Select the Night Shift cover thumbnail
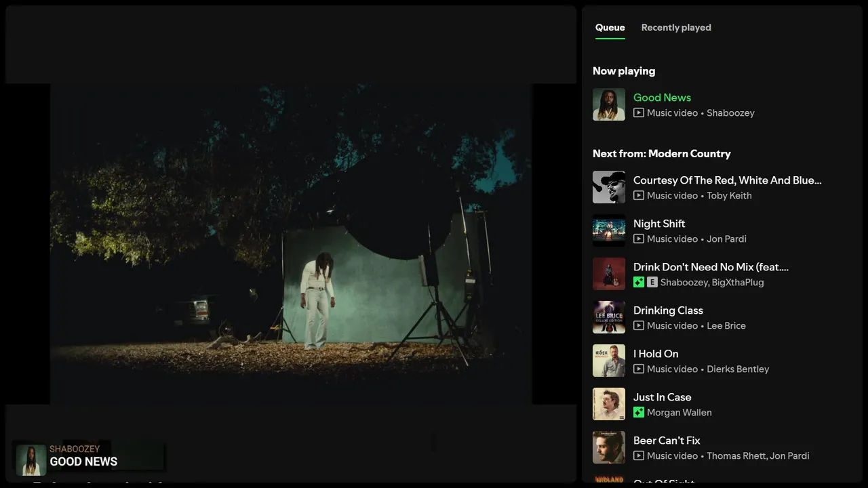The image size is (868, 488). (x=609, y=230)
